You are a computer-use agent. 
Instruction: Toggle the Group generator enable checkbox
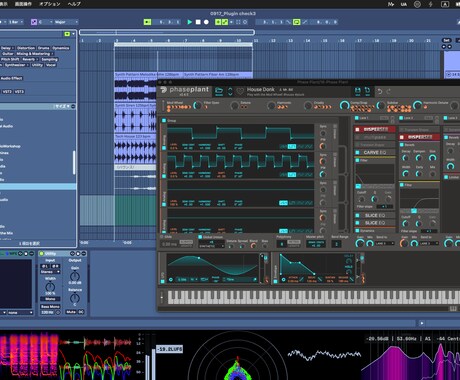click(164, 120)
